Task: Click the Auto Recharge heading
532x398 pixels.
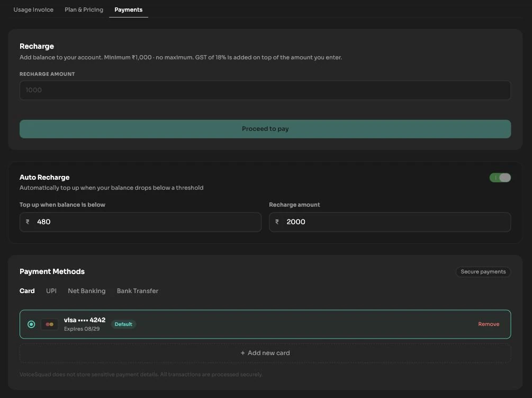Action: (x=44, y=177)
